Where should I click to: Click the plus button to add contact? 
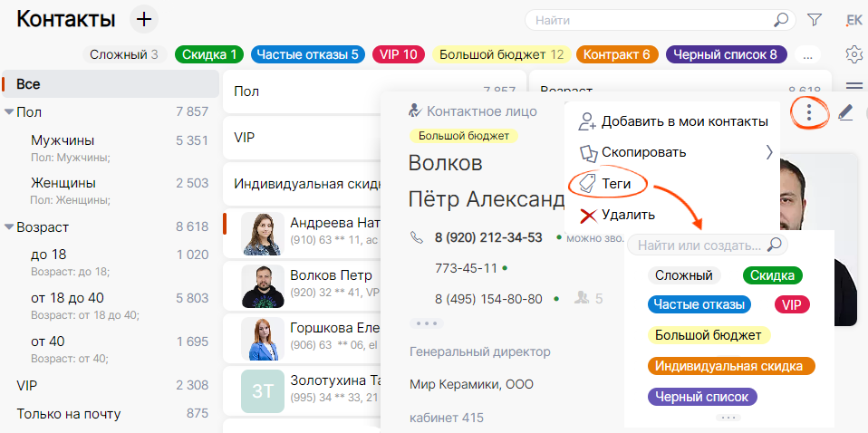144,19
